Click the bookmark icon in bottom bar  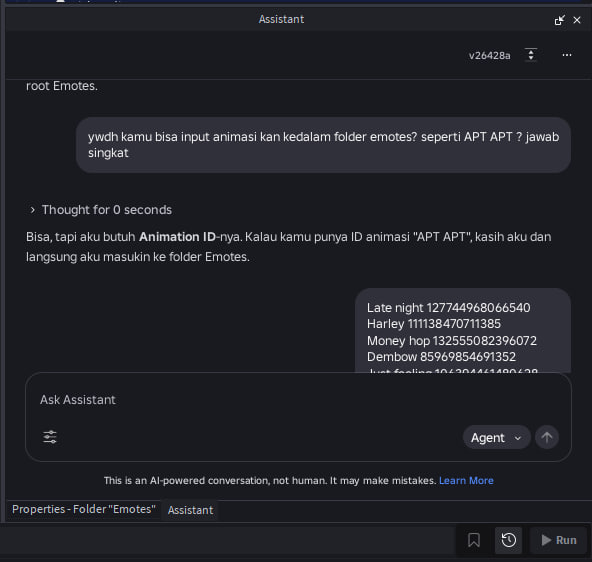pos(473,540)
